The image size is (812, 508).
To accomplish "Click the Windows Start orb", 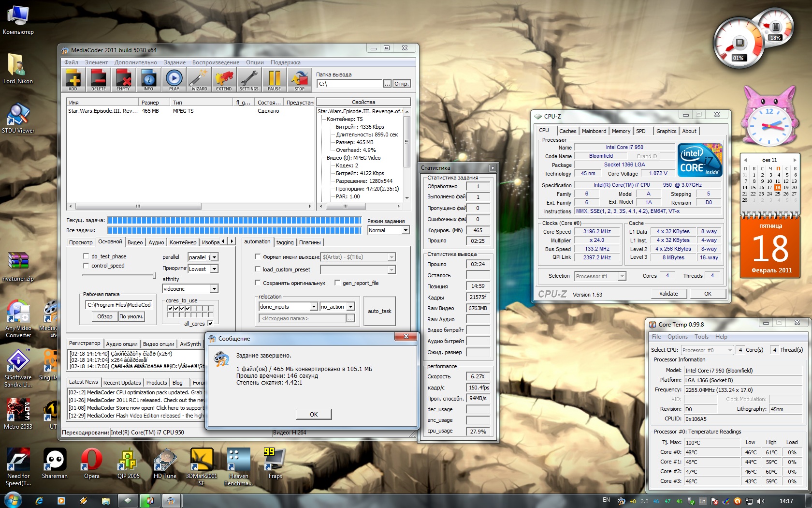I will [13, 500].
